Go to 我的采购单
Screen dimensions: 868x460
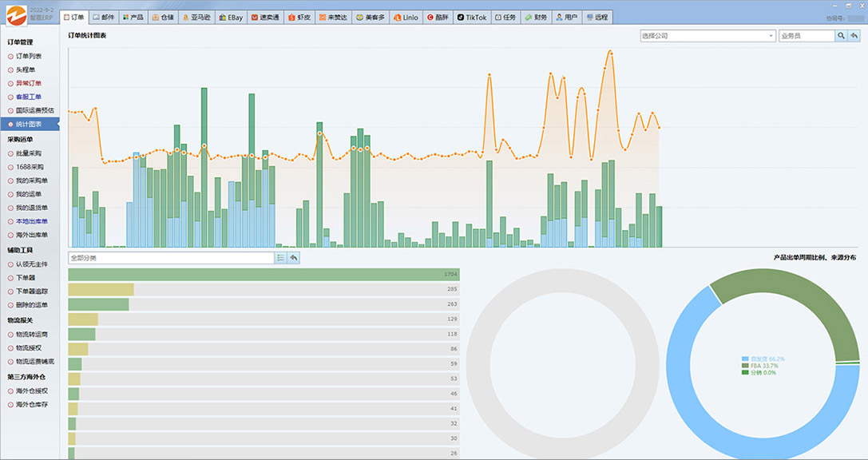(x=32, y=180)
